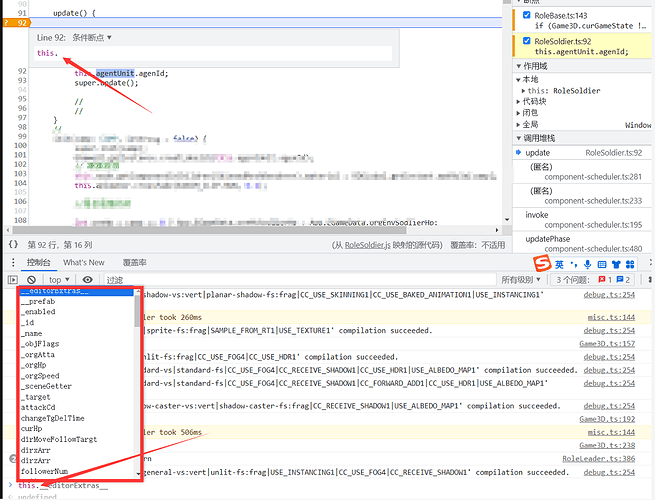Collapse the 作用域 scope section
The image size is (655, 500).
(519, 66)
